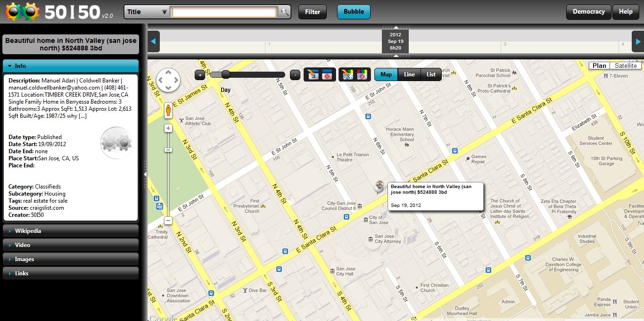Open the Title search field dropdown
The width and height of the screenshot is (644, 321).
tap(147, 12)
